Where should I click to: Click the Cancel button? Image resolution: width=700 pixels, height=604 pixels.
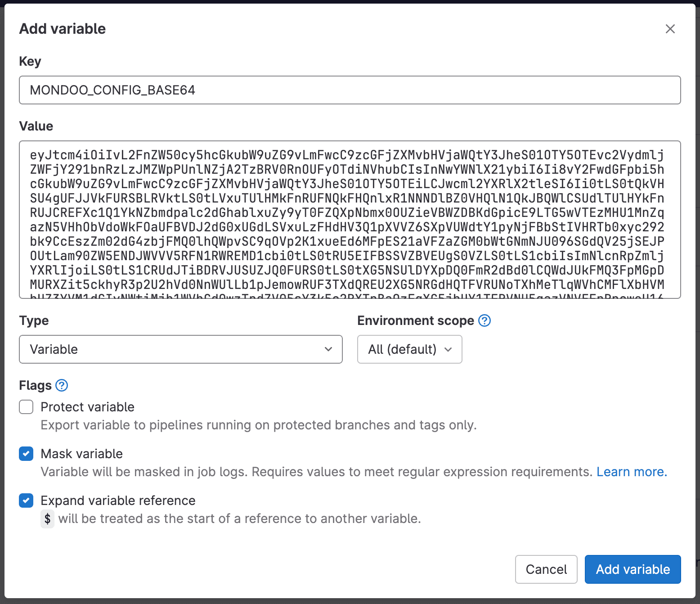pyautogui.click(x=546, y=569)
